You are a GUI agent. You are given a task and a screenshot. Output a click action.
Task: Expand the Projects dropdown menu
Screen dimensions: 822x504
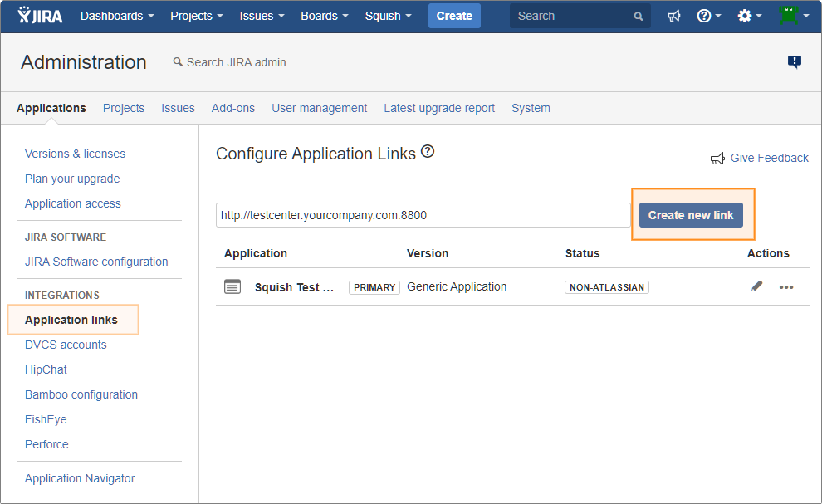[196, 16]
